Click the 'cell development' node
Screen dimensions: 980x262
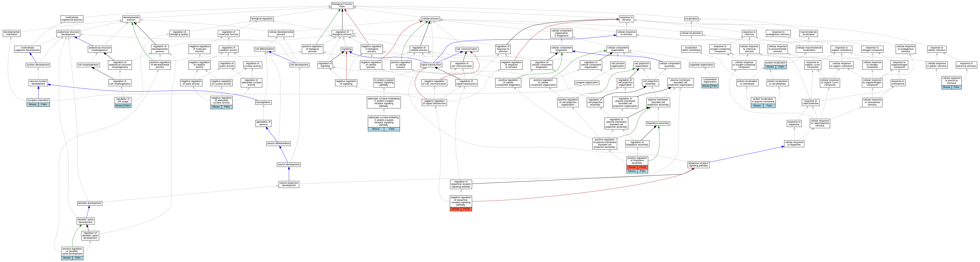pos(299,65)
